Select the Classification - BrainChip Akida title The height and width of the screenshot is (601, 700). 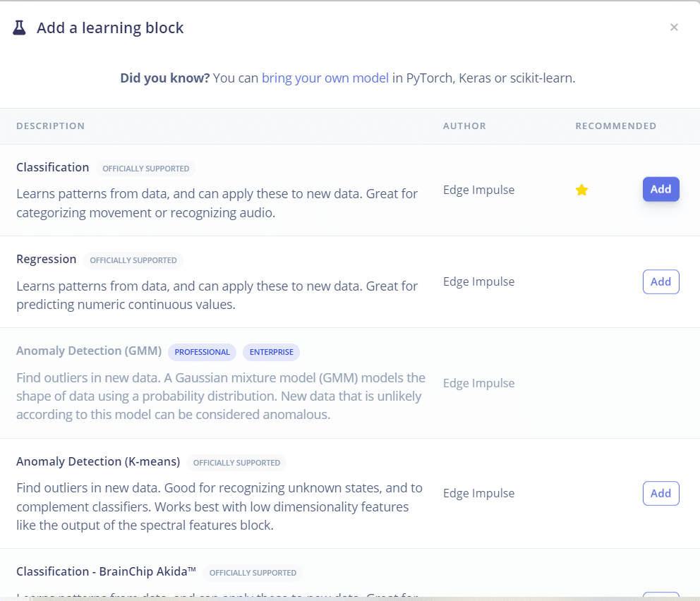tap(106, 571)
